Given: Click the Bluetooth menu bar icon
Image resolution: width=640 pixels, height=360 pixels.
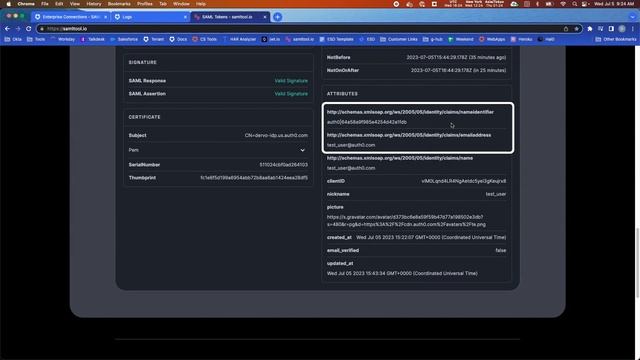Looking at the screenshot, I should (537, 4).
